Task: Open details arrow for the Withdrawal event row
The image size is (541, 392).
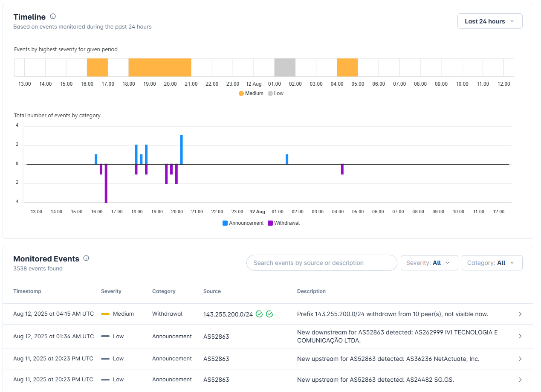Action: (520, 314)
